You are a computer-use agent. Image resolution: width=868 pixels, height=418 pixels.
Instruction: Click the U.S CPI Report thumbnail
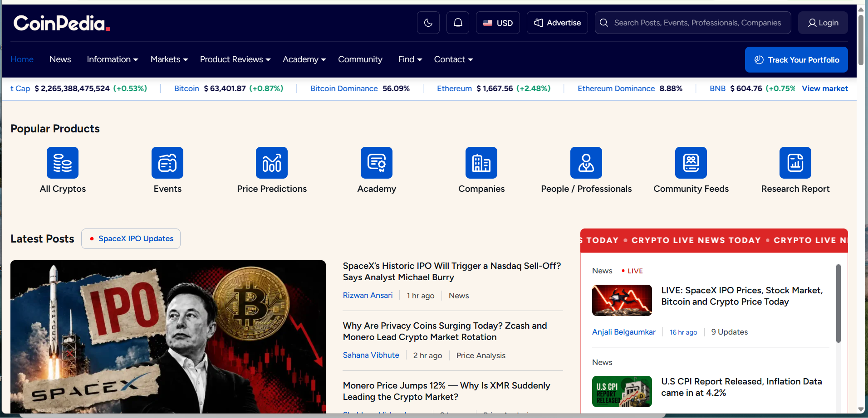[x=622, y=391]
